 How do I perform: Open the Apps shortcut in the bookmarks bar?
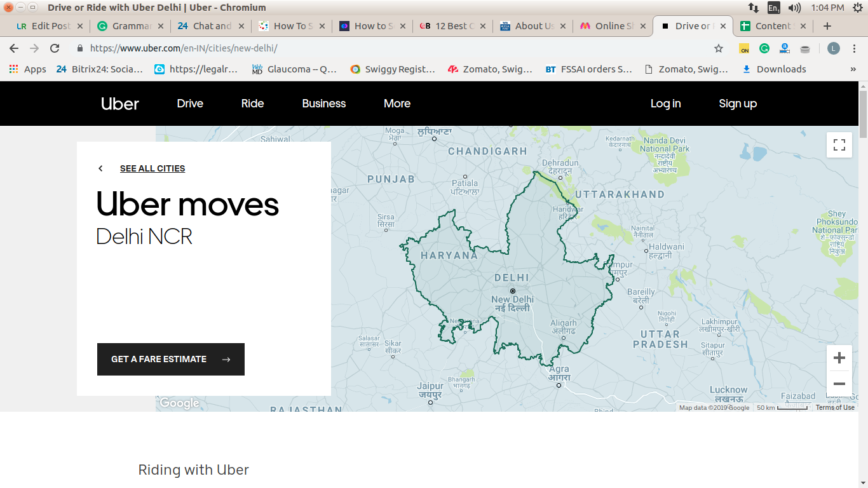click(x=28, y=69)
